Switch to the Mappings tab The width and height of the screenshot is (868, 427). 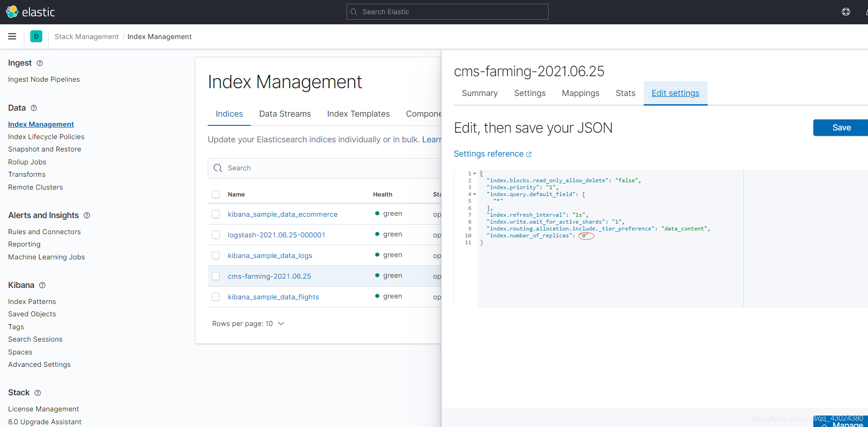pyautogui.click(x=580, y=93)
